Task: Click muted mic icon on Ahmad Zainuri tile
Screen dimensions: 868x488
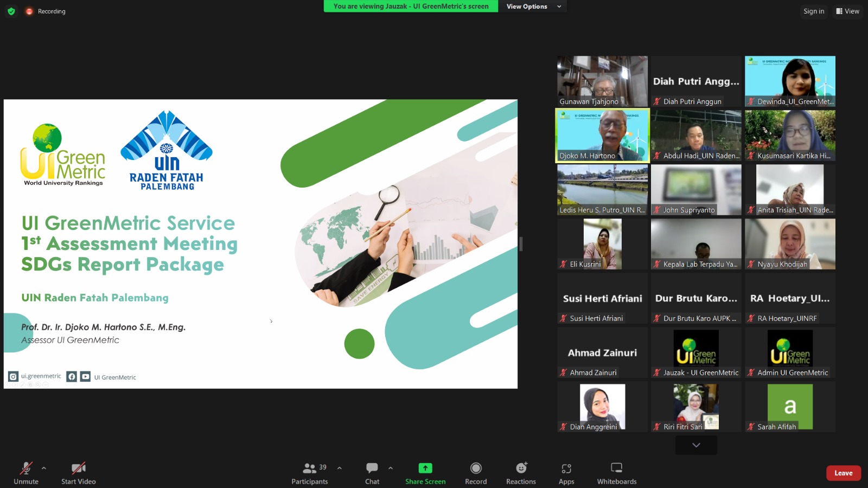Action: pos(563,373)
